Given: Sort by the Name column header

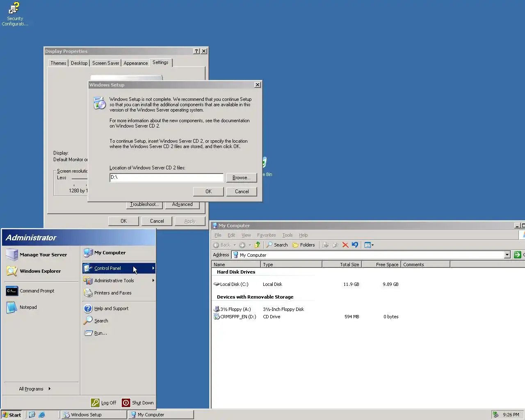Looking at the screenshot, I should [x=236, y=265].
